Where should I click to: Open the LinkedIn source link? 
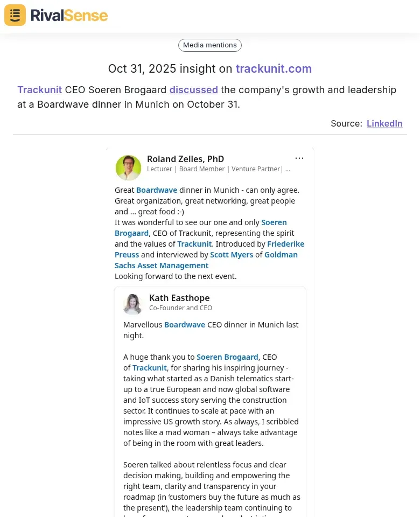coord(384,123)
